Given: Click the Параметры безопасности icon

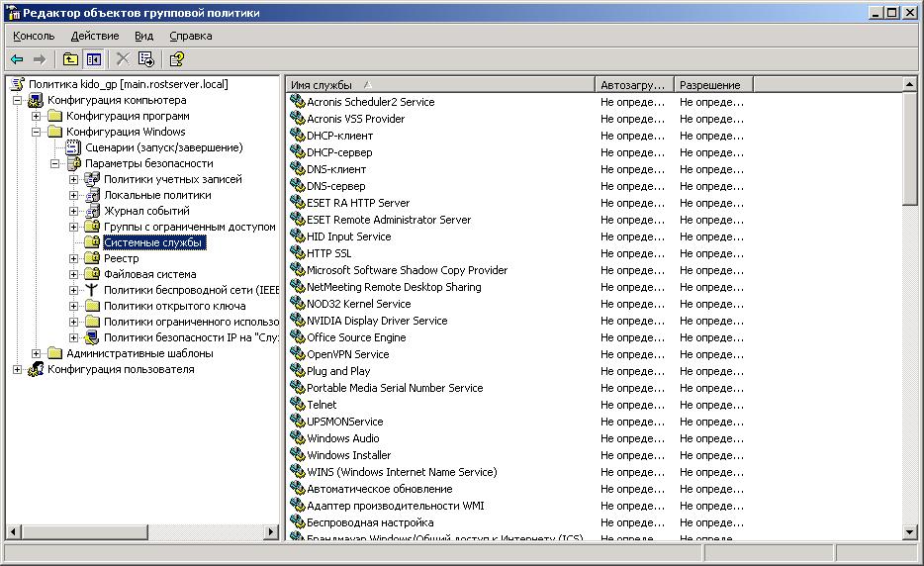Looking at the screenshot, I should pyautogui.click(x=73, y=163).
